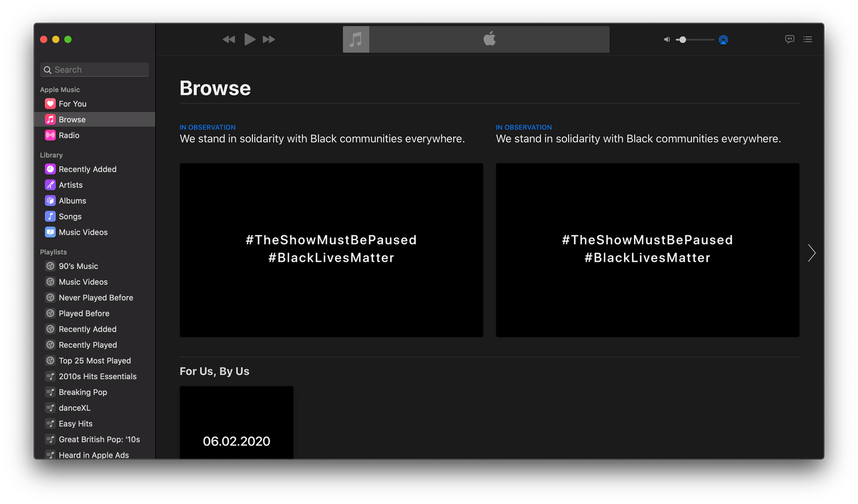Viewport: 858px width, 504px height.
Task: Click playlist icon beside 2010s Hits Essentials
Action: 50,376
